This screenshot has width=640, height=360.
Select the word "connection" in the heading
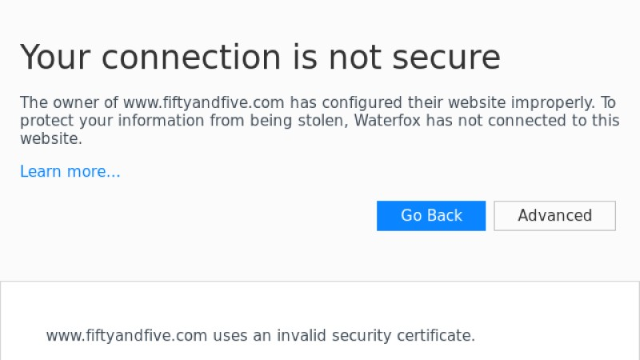(x=191, y=57)
